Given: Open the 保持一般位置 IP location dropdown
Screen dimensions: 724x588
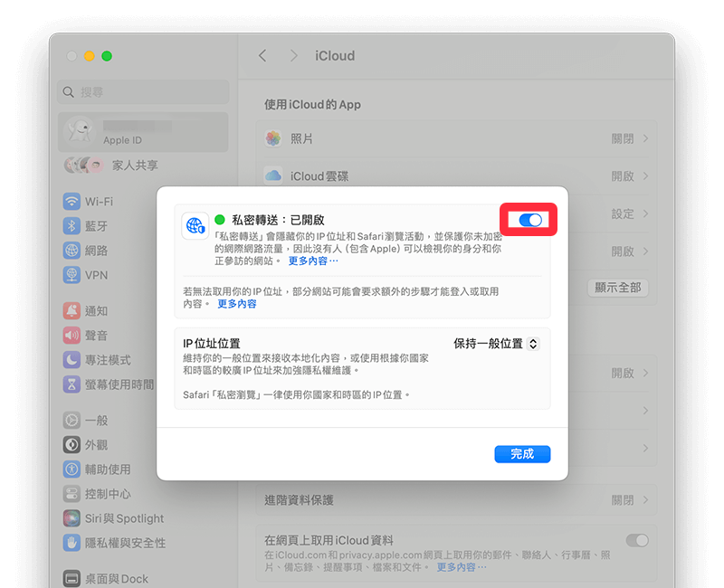Looking at the screenshot, I should click(x=496, y=344).
